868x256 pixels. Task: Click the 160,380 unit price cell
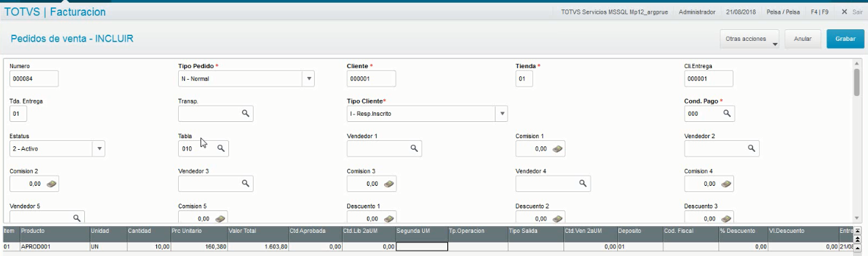(198, 246)
